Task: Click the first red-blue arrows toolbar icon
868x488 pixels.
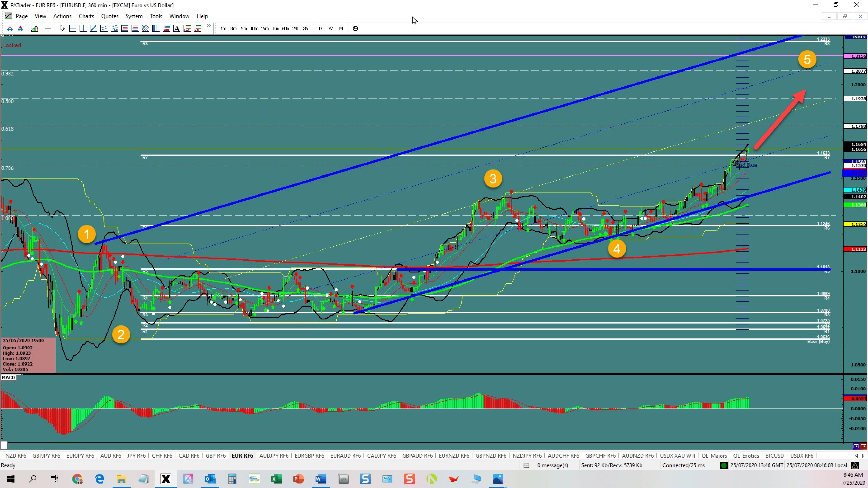Action: pyautogui.click(x=10, y=29)
